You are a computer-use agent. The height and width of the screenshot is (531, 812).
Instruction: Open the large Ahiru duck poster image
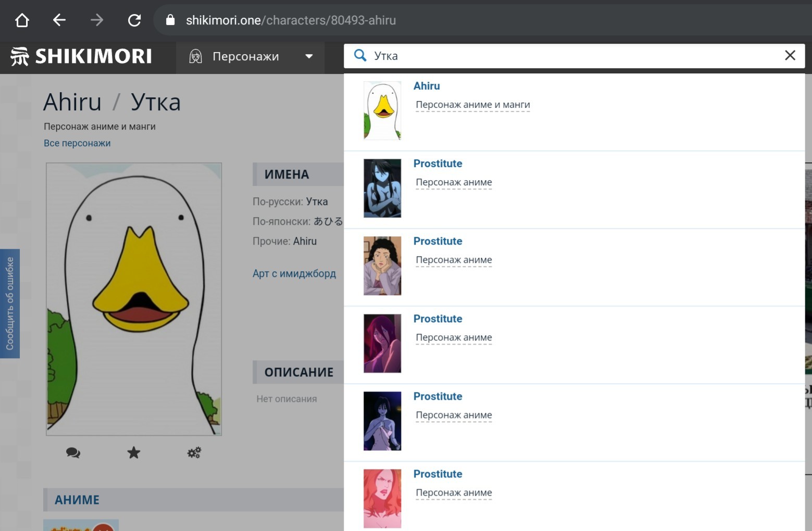pyautogui.click(x=134, y=299)
